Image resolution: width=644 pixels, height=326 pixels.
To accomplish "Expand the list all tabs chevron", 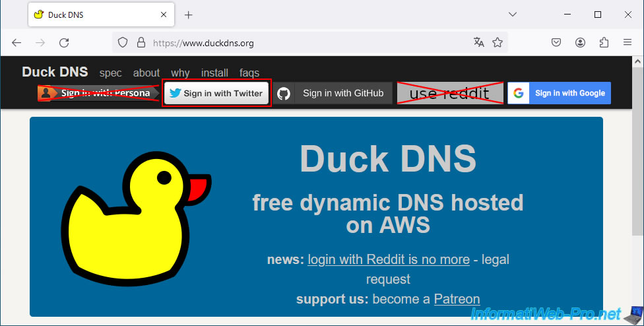I will click(513, 15).
